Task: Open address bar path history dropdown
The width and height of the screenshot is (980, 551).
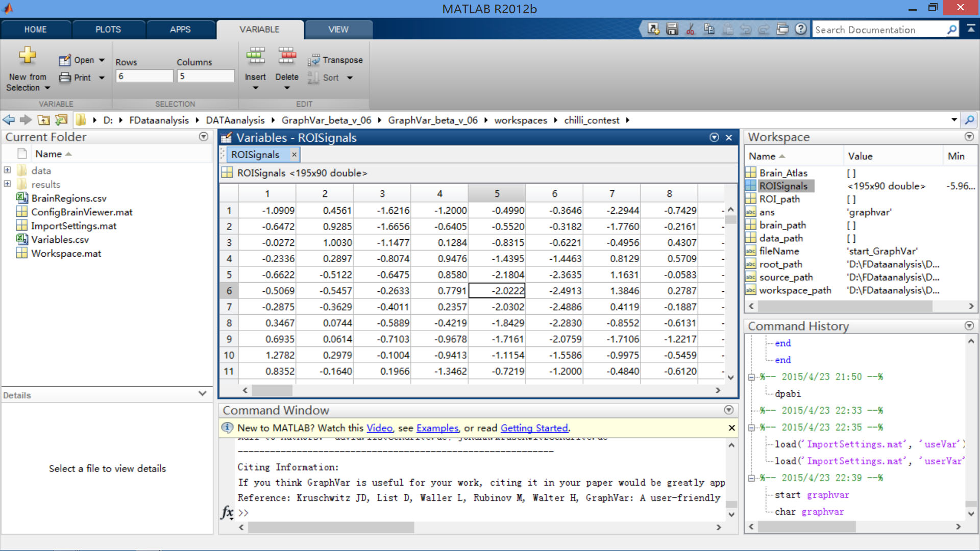Action: pyautogui.click(x=953, y=120)
